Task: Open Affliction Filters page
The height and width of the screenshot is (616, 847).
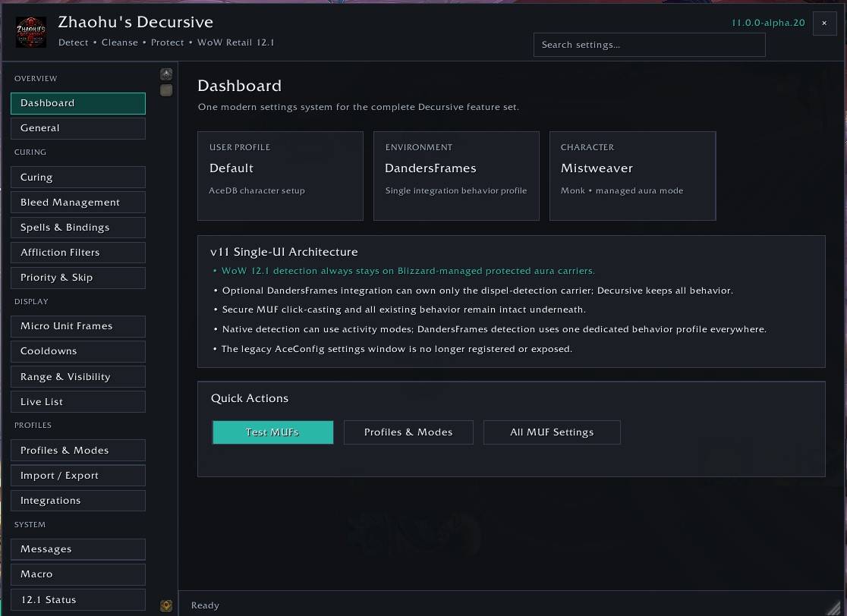Action: tap(77, 253)
